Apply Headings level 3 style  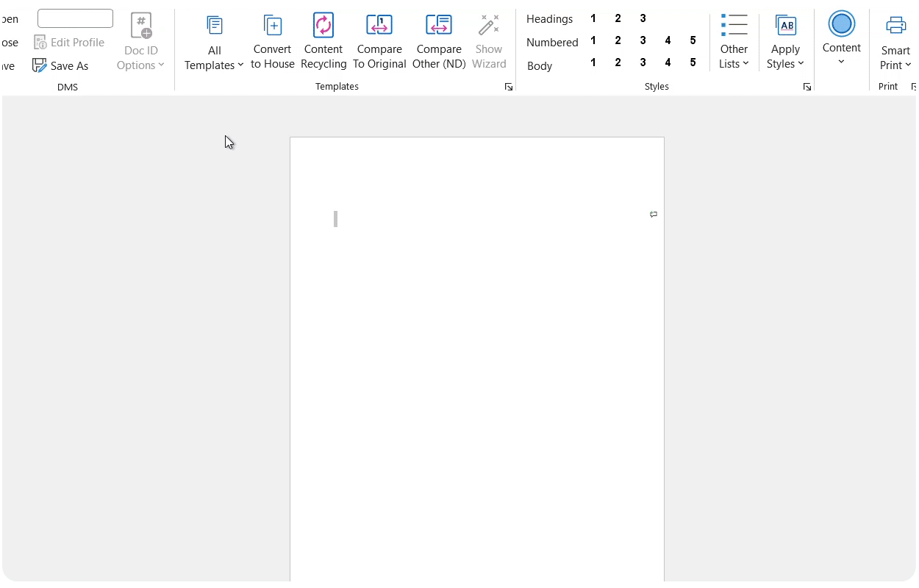(643, 18)
